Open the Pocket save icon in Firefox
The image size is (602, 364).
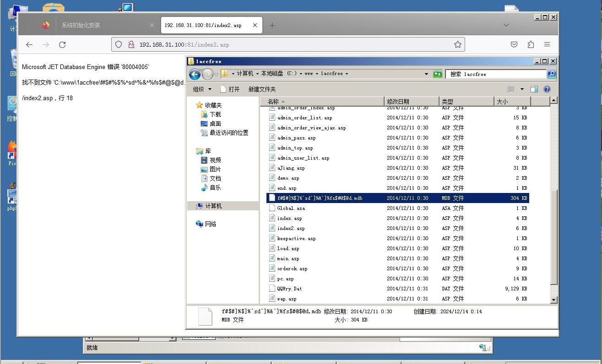[x=514, y=44]
